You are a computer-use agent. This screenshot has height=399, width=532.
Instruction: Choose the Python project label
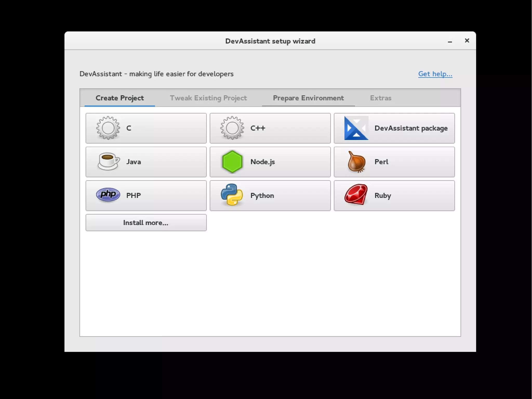click(x=262, y=195)
